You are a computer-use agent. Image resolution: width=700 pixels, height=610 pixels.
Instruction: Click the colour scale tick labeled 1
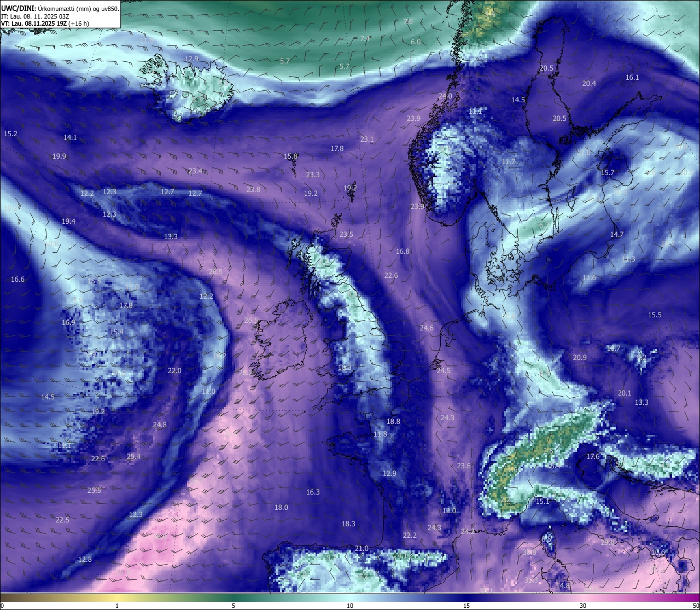117,606
